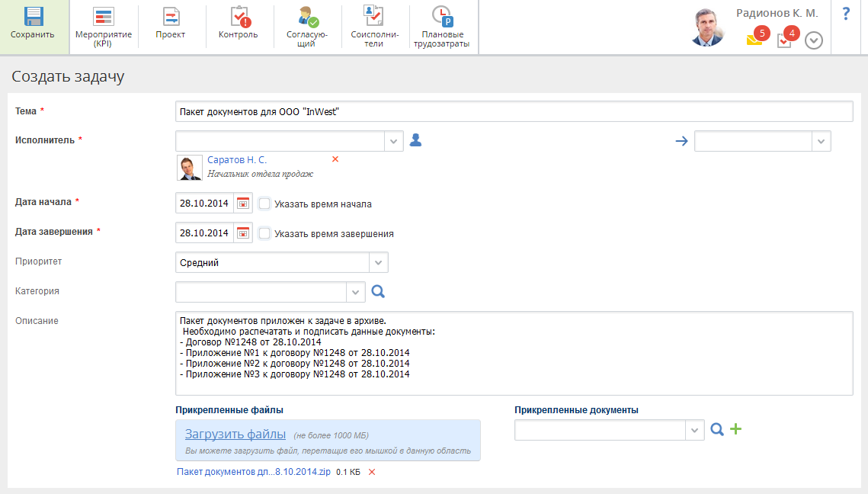Screen dimensions: 868x494
Task: Click the Сохранить save icon
Action: pyautogui.click(x=34, y=18)
